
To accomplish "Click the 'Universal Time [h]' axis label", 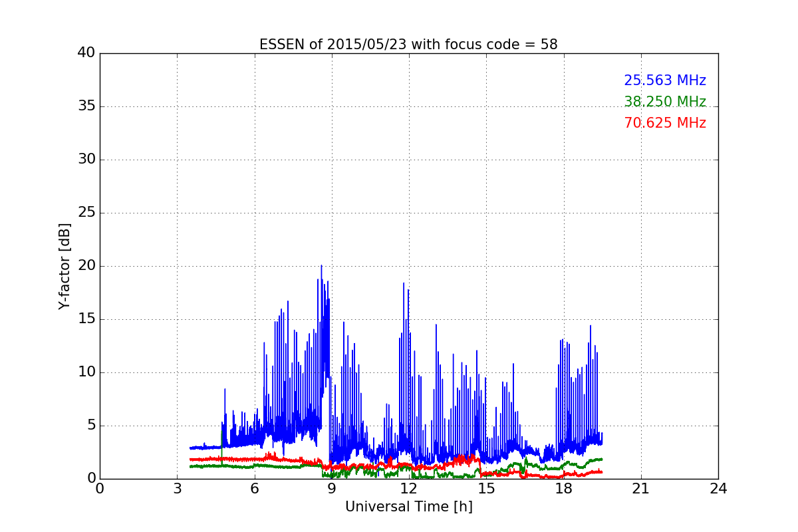I will (408, 507).
